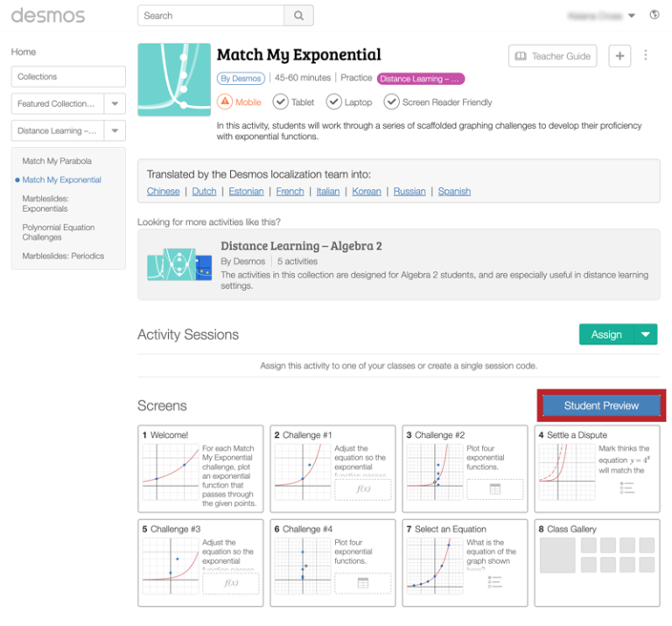Go to Home in the sidebar
672x626 pixels.
[x=24, y=52]
